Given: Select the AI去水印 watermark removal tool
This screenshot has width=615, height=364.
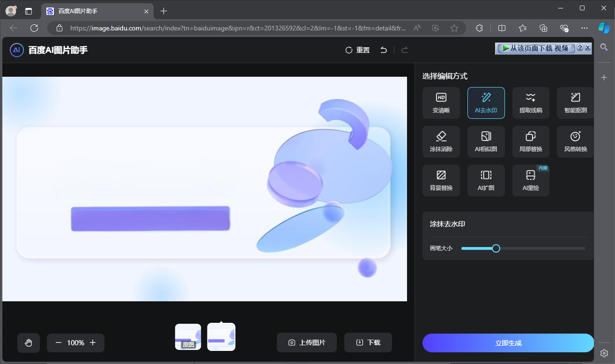Looking at the screenshot, I should click(486, 103).
